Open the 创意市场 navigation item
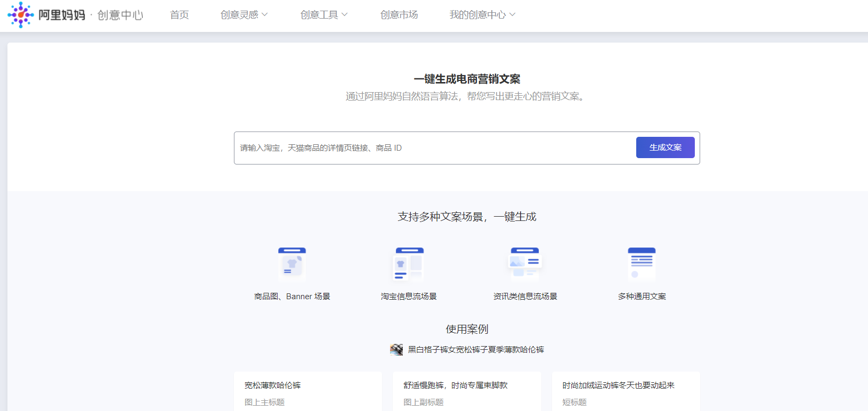The width and height of the screenshot is (868, 411). [x=399, y=15]
